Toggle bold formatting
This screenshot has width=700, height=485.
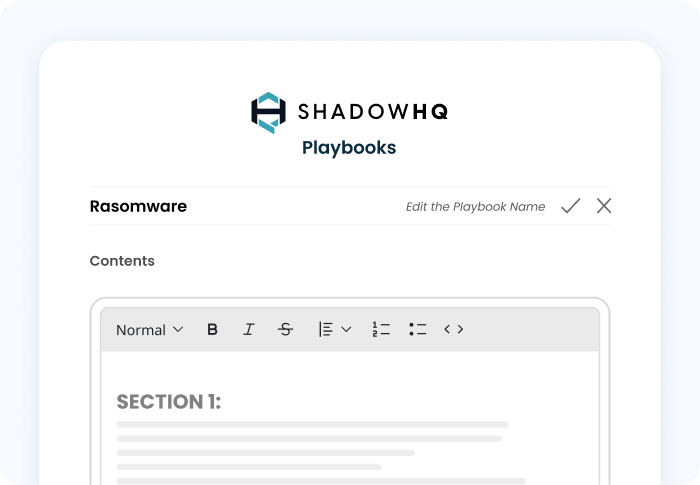click(x=212, y=330)
